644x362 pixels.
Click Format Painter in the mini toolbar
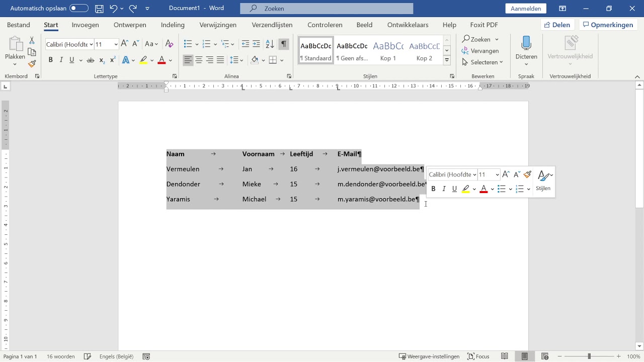coord(527,174)
